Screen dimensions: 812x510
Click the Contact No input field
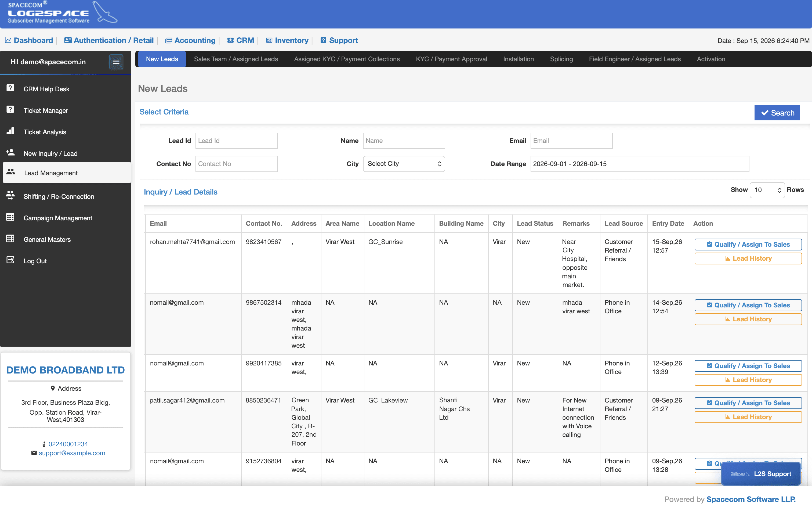(x=236, y=164)
